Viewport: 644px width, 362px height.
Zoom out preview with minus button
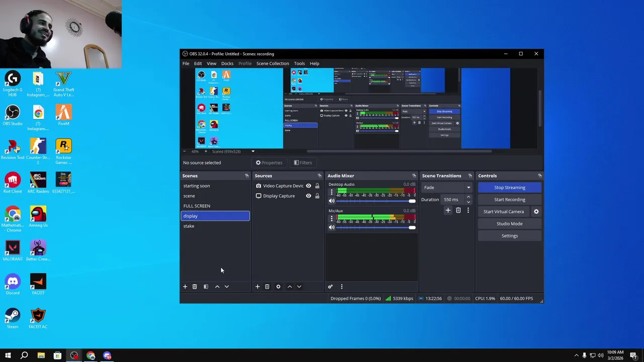185,151
